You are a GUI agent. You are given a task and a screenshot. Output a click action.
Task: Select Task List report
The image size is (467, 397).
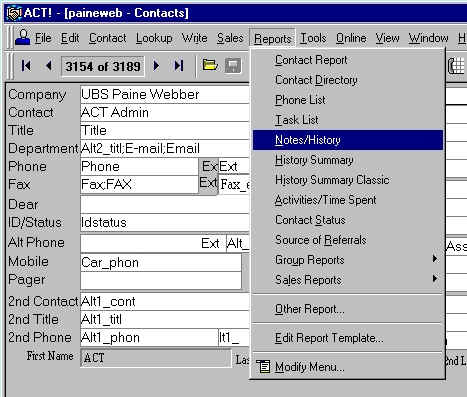[x=348, y=120]
